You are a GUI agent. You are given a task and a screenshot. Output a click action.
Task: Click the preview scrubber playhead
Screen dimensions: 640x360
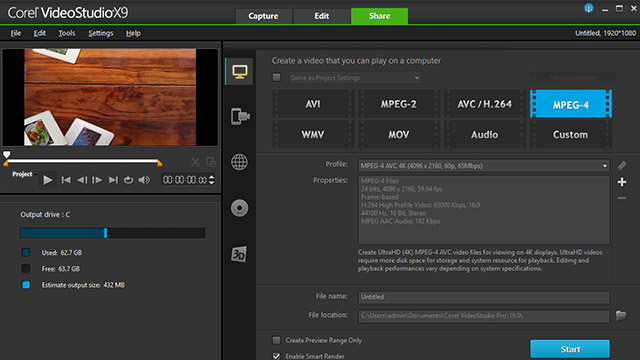7,154
